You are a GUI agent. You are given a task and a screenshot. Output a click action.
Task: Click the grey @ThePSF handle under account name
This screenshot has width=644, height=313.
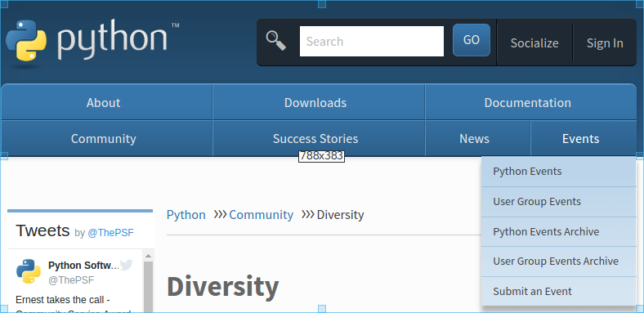tap(71, 280)
